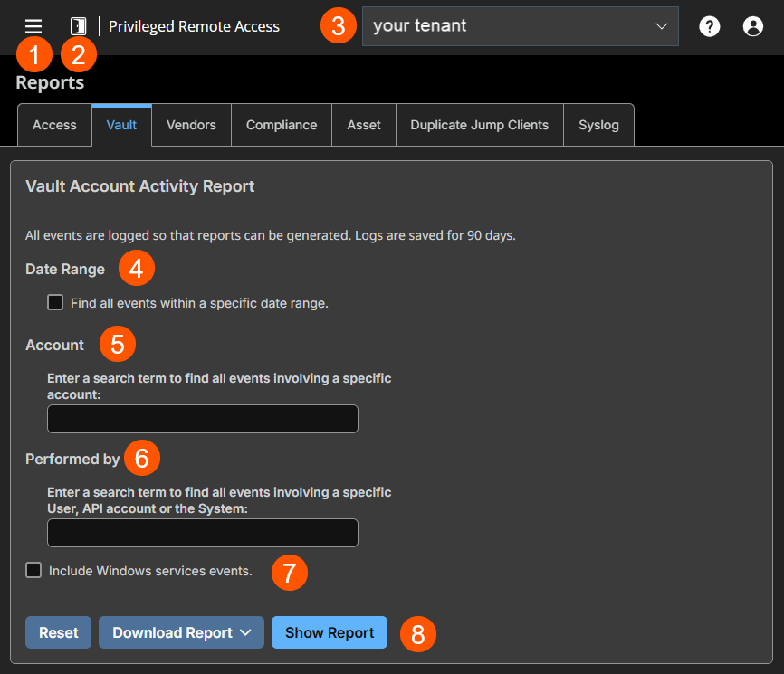Select the Vault tab
This screenshot has height=674, width=784.
pyautogui.click(x=121, y=125)
